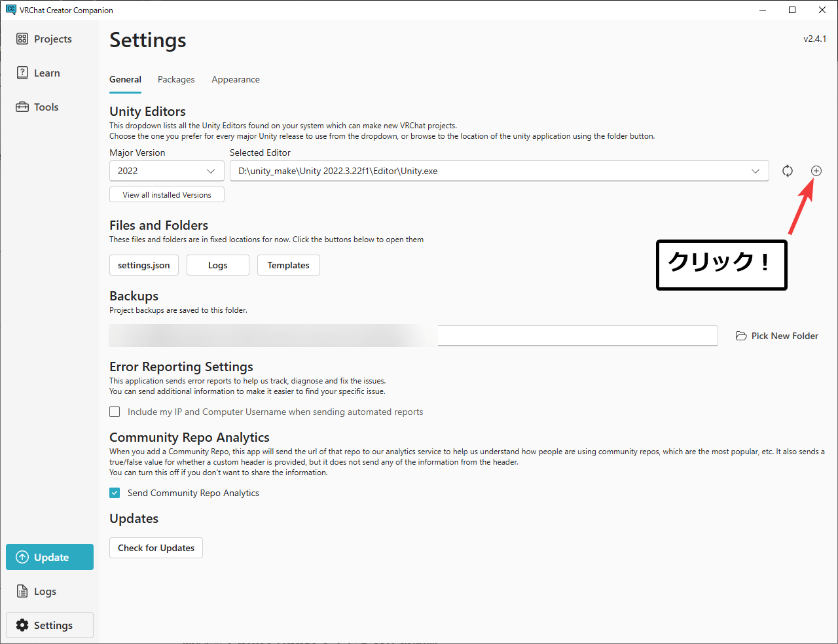Open the Major Version 2022 dropdown
Image resolution: width=838 pixels, height=644 pixels.
tap(167, 171)
